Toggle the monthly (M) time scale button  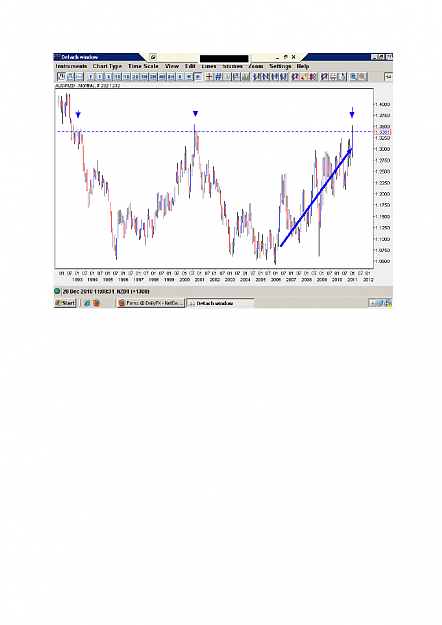pyautogui.click(x=198, y=77)
